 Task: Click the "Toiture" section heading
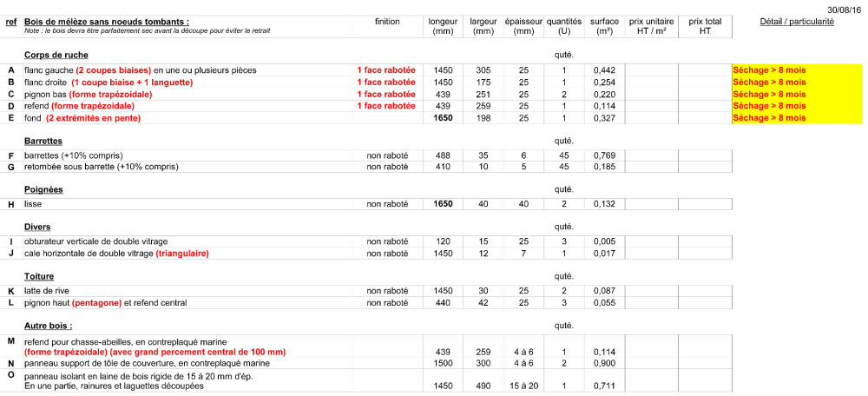coord(40,276)
